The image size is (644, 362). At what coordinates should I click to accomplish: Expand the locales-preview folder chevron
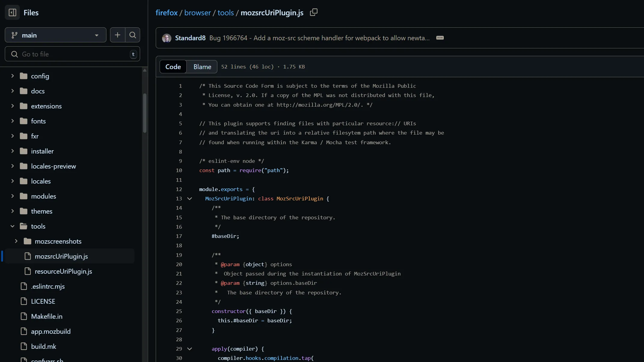[12, 166]
